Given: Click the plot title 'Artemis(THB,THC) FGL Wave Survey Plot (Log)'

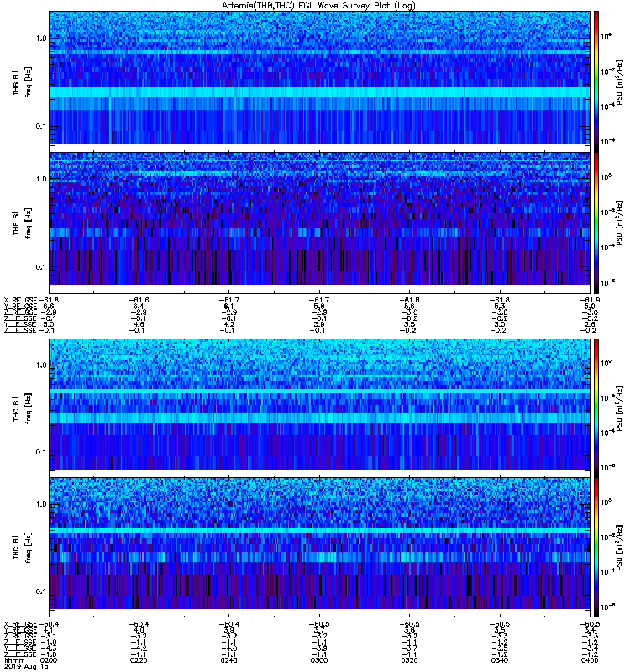Looking at the screenshot, I should (x=318, y=6).
